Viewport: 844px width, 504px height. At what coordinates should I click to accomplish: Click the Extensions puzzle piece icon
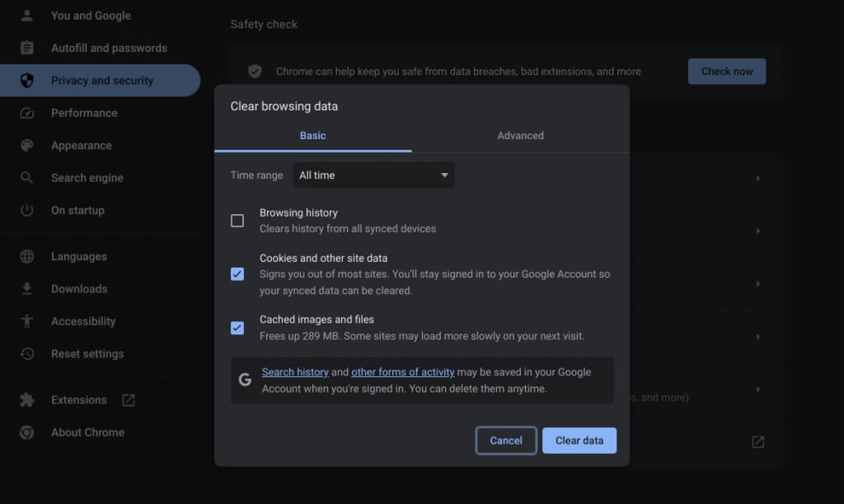(x=27, y=400)
